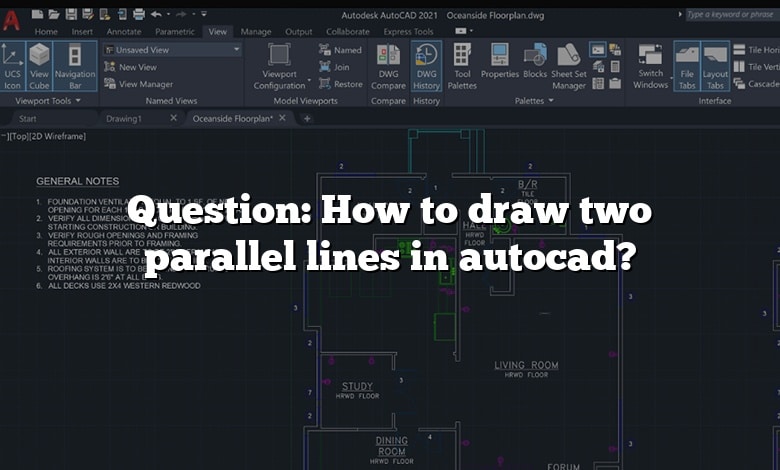Click the DesignCenter grid icon
Viewport: 780px width, 470px height.
[x=598, y=83]
